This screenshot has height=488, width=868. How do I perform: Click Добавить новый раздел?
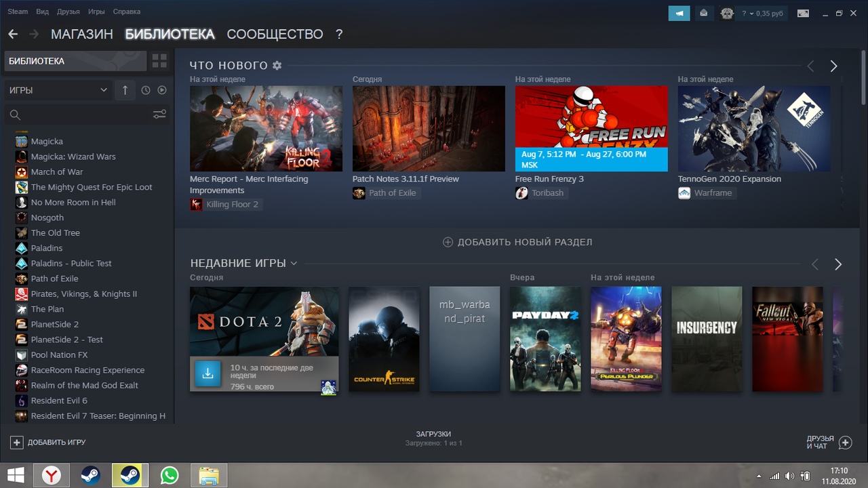[x=517, y=242]
